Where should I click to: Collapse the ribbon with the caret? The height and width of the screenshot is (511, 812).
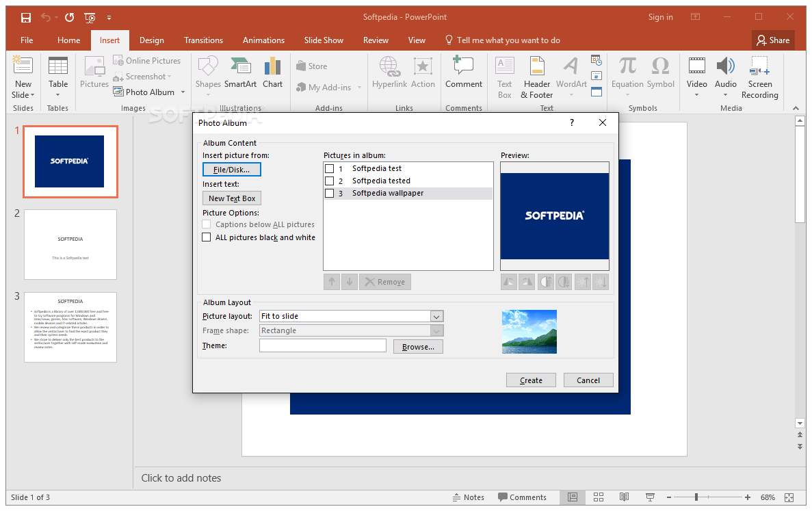point(796,108)
